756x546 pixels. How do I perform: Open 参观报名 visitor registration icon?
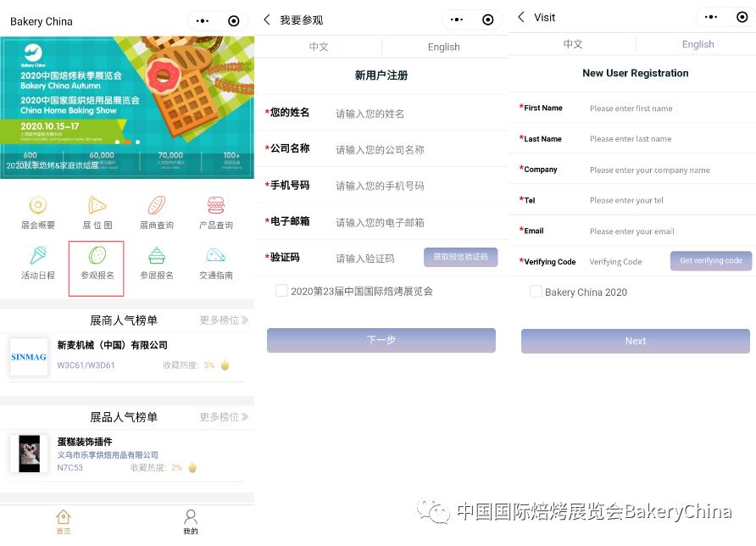[x=97, y=255]
